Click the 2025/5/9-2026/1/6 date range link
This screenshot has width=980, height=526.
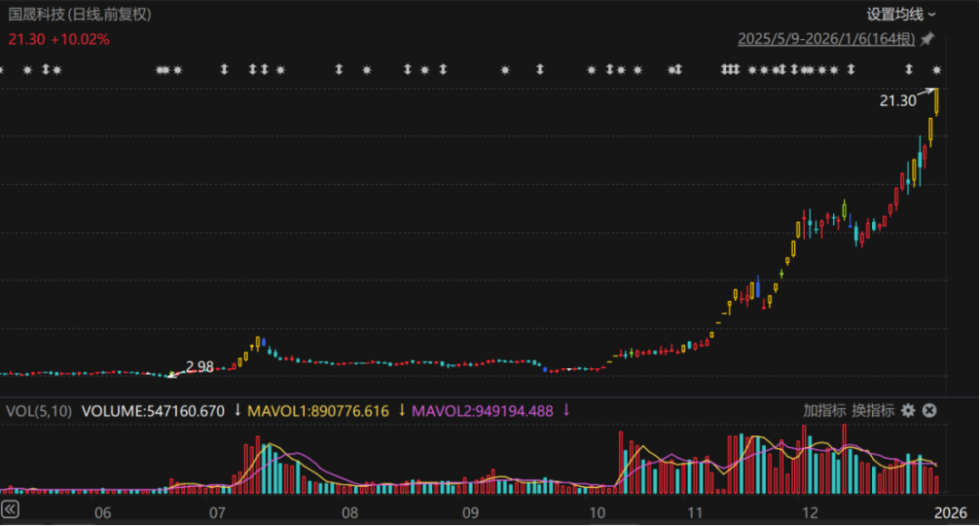[826, 39]
